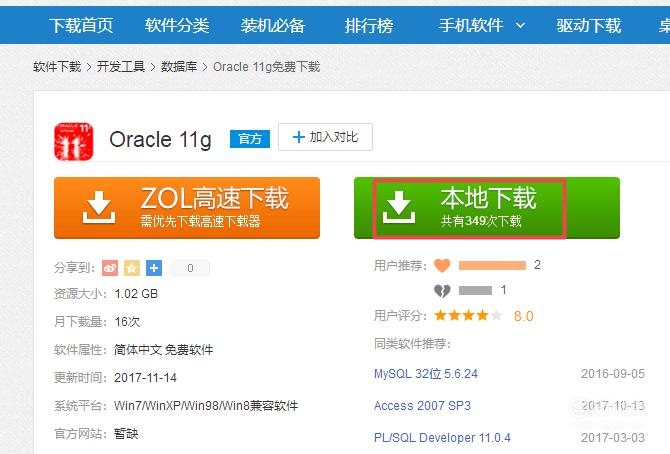The width and height of the screenshot is (670, 454).
Task: Open the 下载首页 nav item
Action: 81,26
